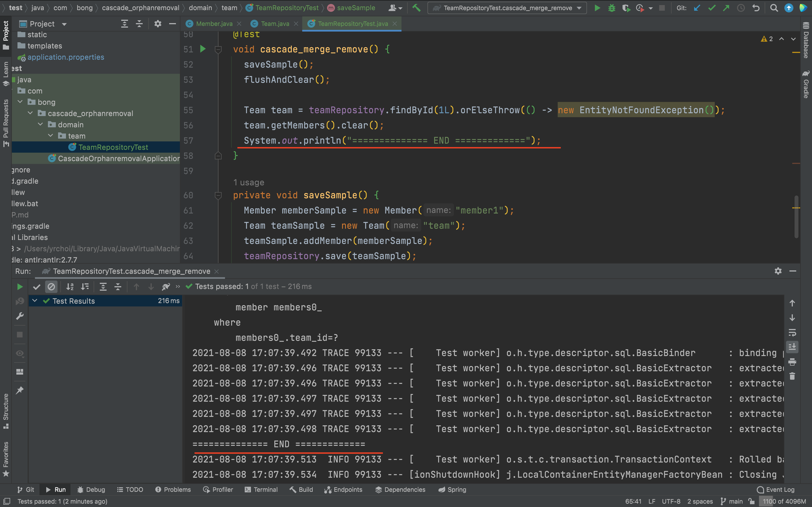
Task: Open Search Everywhere magnifier icon
Action: (x=774, y=8)
